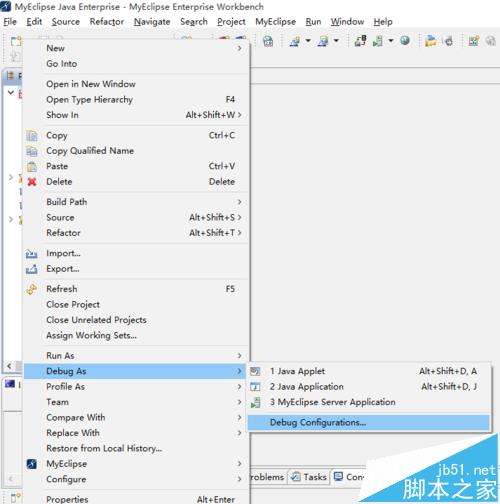The width and height of the screenshot is (500, 504).
Task: Click the Copy Qualified Name icon
Action: 32,151
